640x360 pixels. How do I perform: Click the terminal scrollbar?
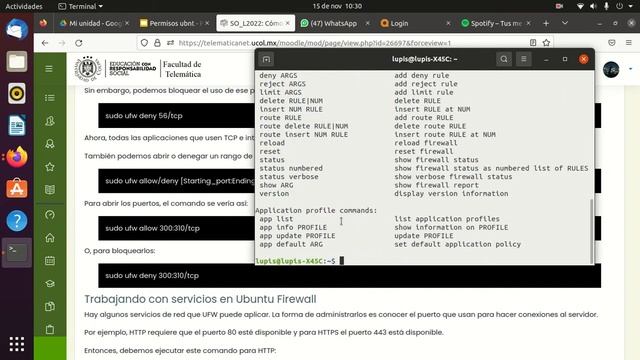[x=591, y=231]
